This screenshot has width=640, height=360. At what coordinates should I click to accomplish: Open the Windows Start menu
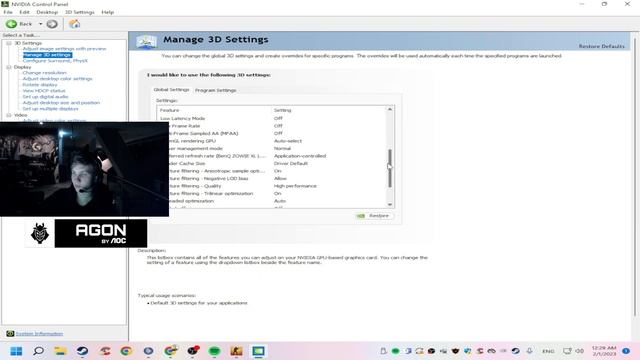pyautogui.click(x=16, y=351)
